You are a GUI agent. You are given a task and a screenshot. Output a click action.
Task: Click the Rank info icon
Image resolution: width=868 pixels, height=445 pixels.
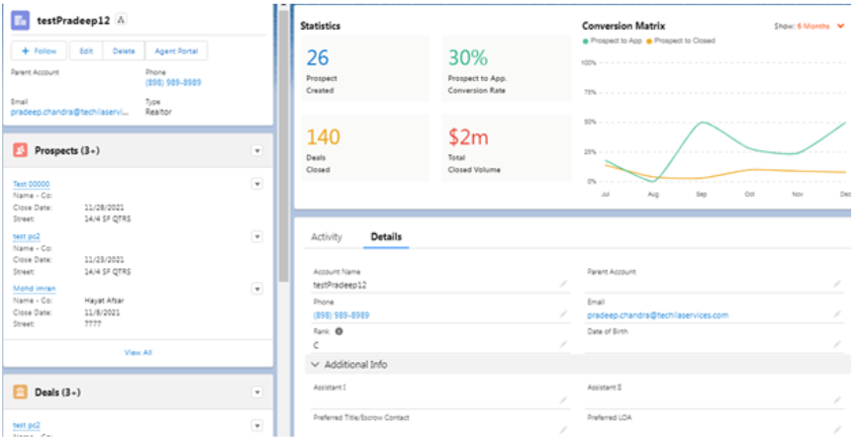pos(338,331)
